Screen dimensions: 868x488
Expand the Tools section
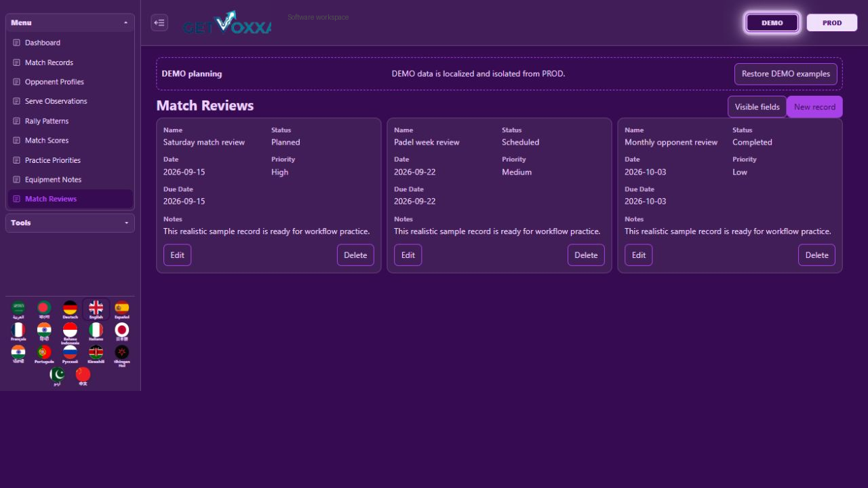(70, 223)
